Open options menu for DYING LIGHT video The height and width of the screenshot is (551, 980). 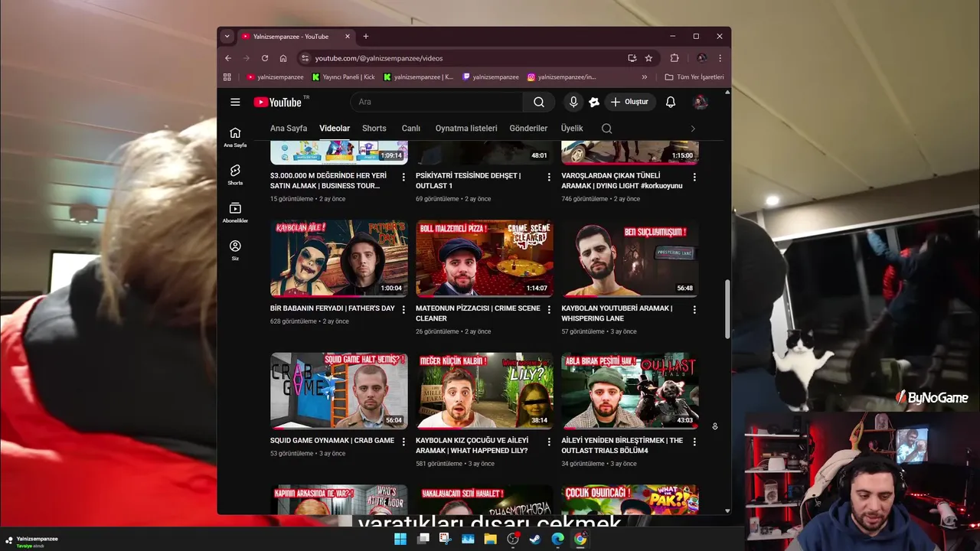coord(694,177)
